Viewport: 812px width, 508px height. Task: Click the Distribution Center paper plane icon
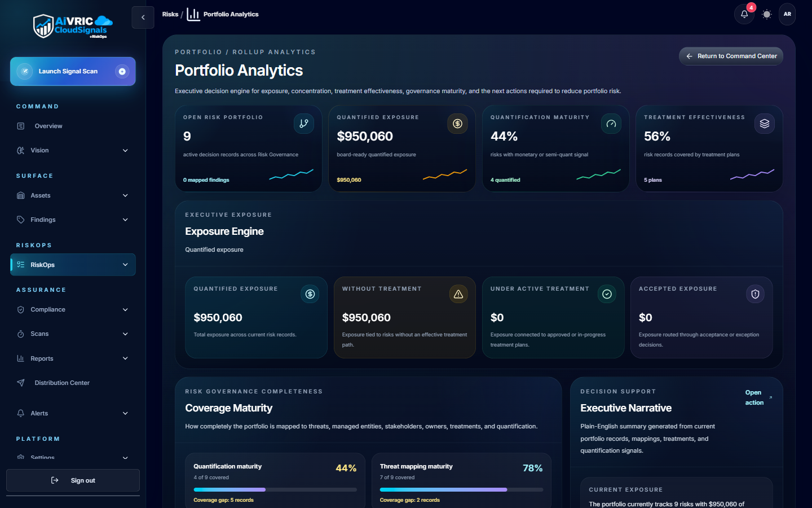click(21, 383)
